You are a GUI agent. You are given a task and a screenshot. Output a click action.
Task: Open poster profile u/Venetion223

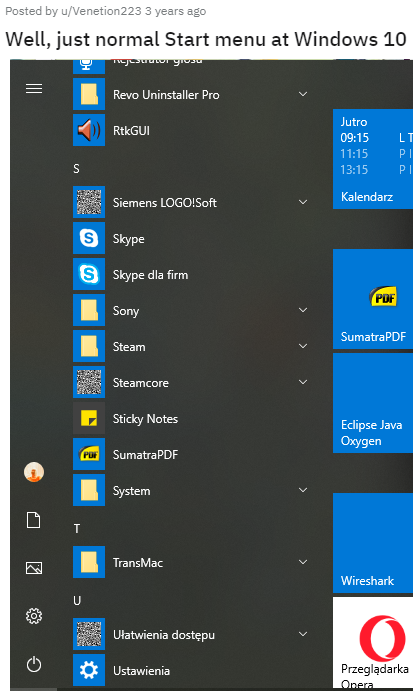101,11
